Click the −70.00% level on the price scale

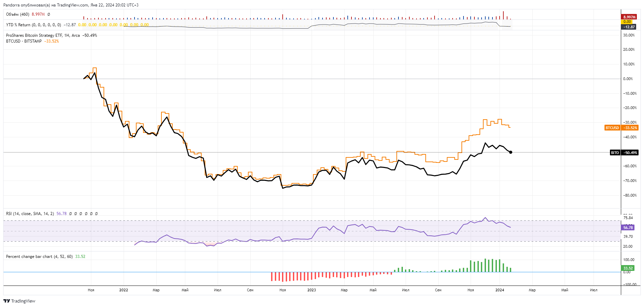[630, 181]
